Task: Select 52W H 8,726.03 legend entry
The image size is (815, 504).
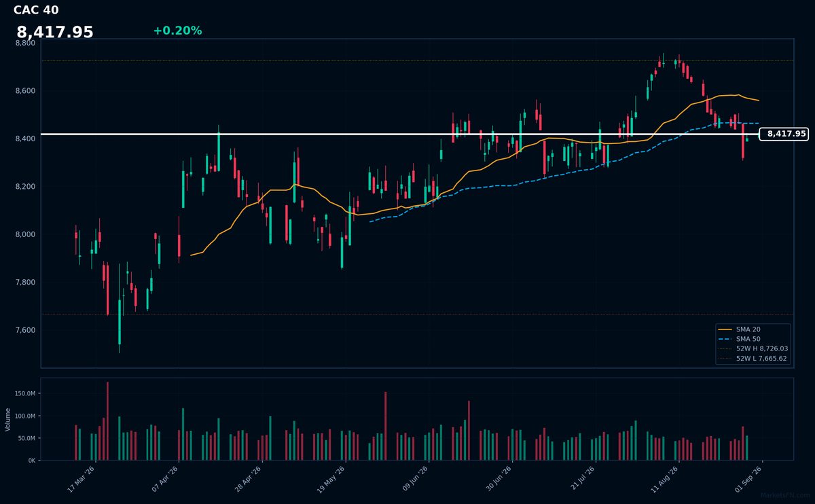Action: (x=753, y=348)
